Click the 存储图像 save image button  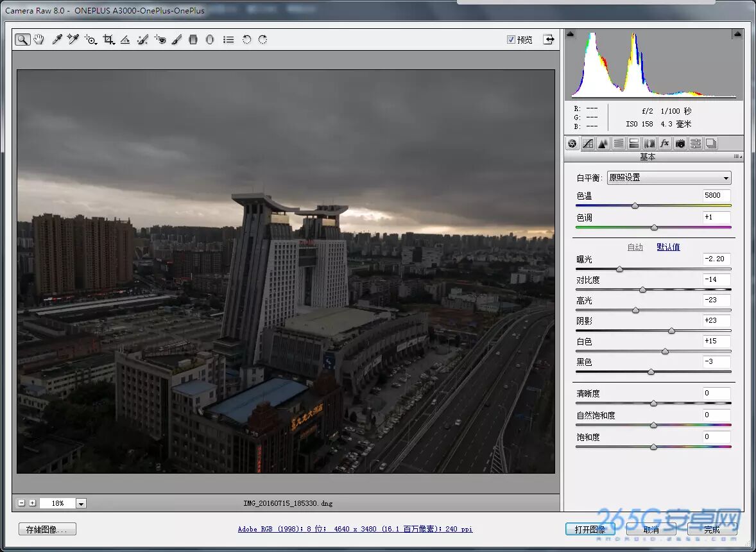[47, 530]
